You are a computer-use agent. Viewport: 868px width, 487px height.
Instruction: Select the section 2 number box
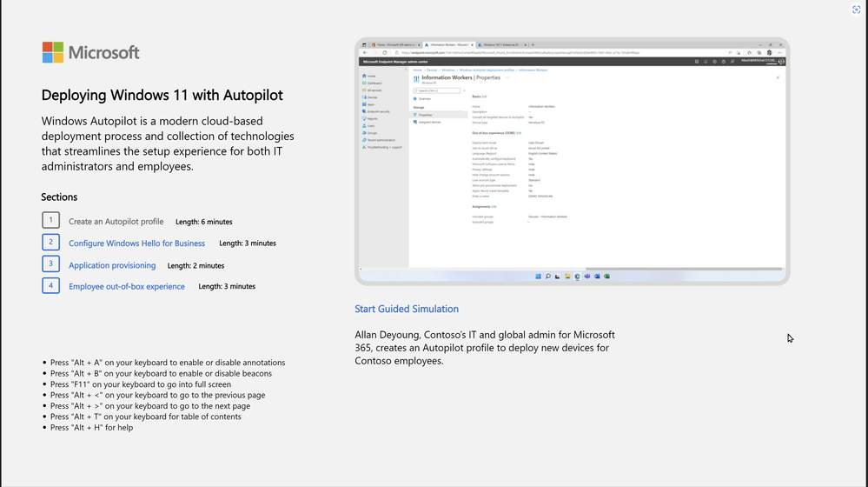pos(51,242)
